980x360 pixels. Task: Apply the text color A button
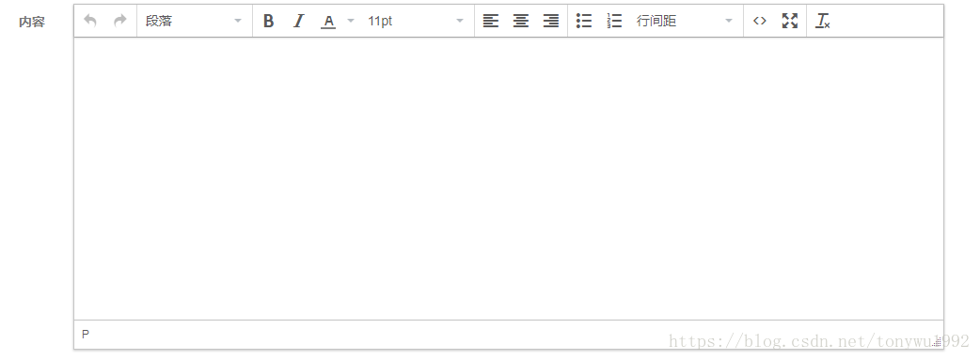pyautogui.click(x=328, y=22)
